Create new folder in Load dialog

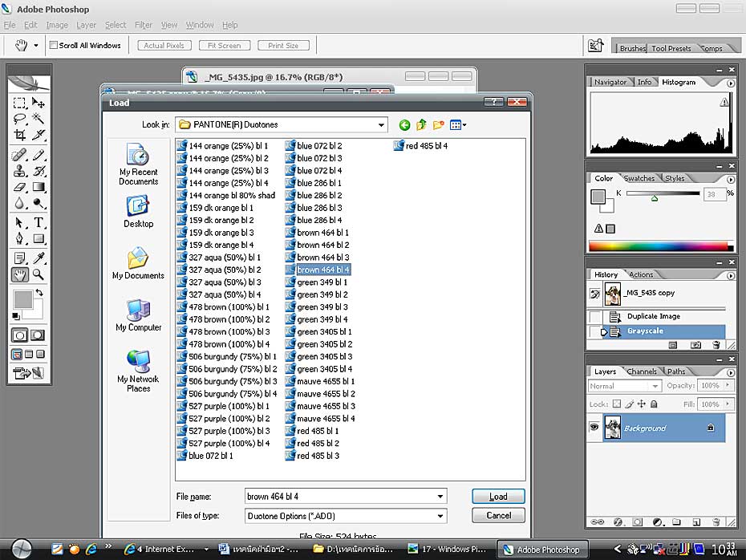pyautogui.click(x=438, y=125)
